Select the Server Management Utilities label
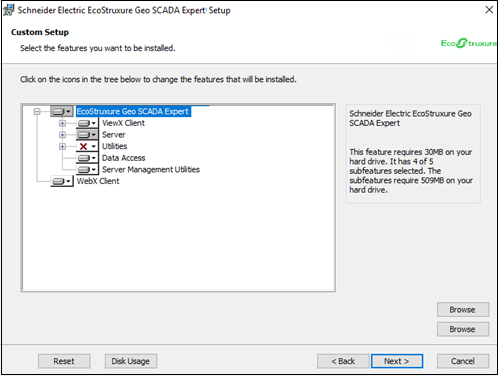The image size is (498, 376). pyautogui.click(x=151, y=170)
